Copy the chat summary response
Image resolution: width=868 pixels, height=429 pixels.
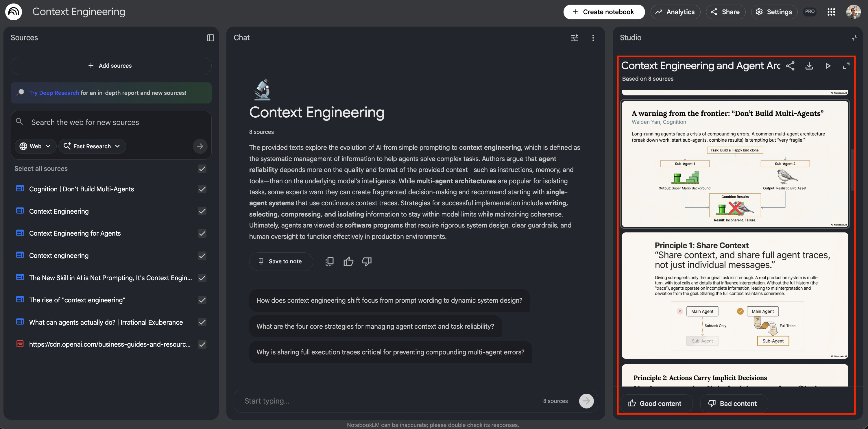(x=329, y=261)
